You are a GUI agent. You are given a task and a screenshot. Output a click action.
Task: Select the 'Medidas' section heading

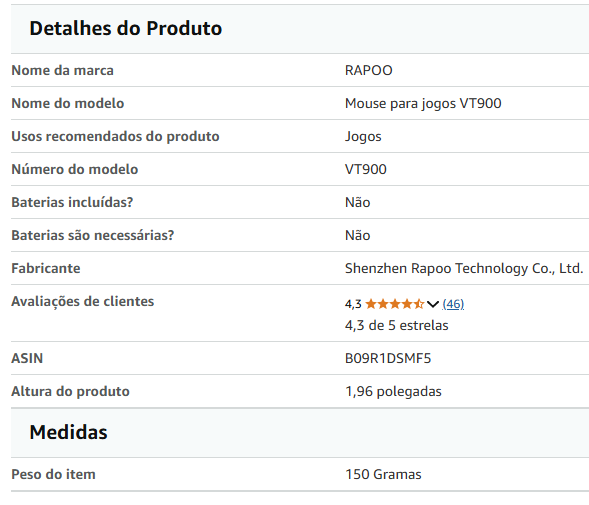click(68, 432)
